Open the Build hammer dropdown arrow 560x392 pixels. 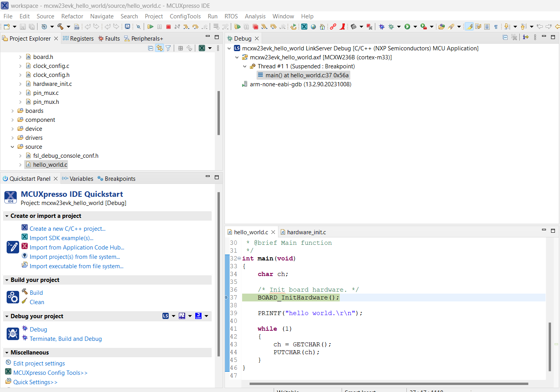[68, 27]
